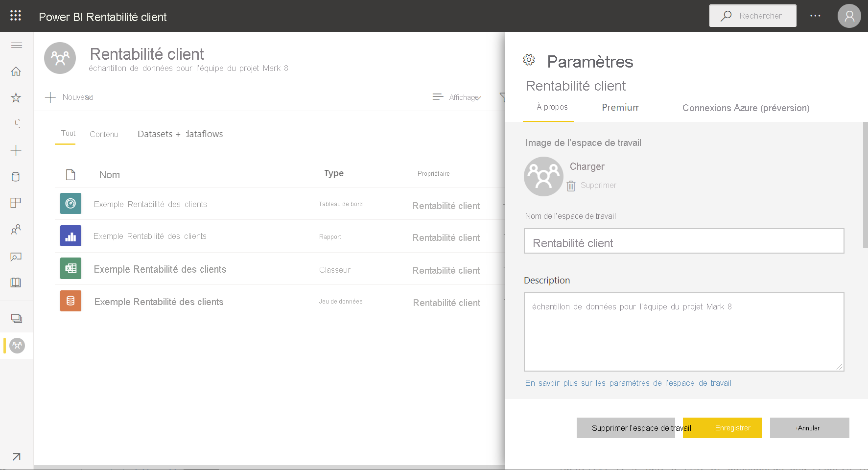The image size is (868, 470).
Task: Click owner Rentabilité client in Classeur row
Action: (x=446, y=270)
